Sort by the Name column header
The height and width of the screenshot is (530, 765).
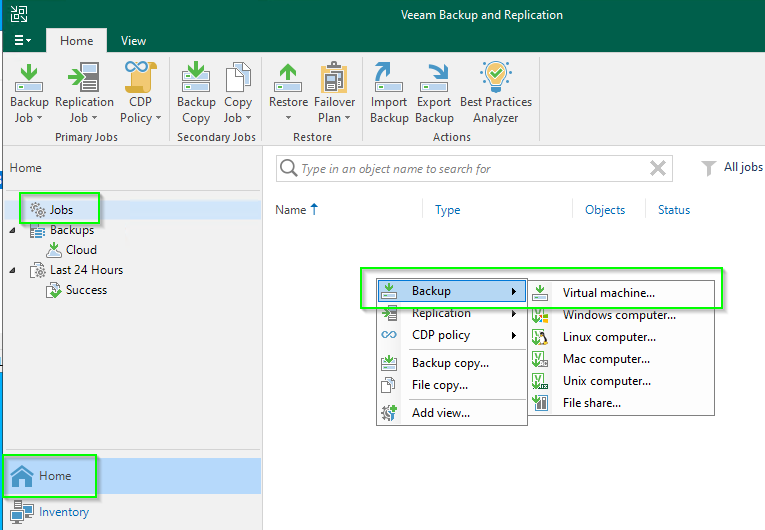(296, 210)
